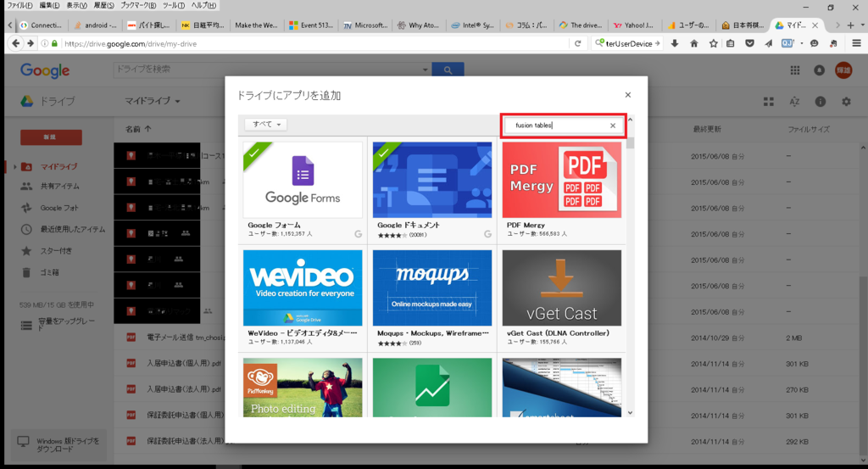Screen dimensions: 868x469
Task: Open the Google apps grid
Action: click(795, 70)
